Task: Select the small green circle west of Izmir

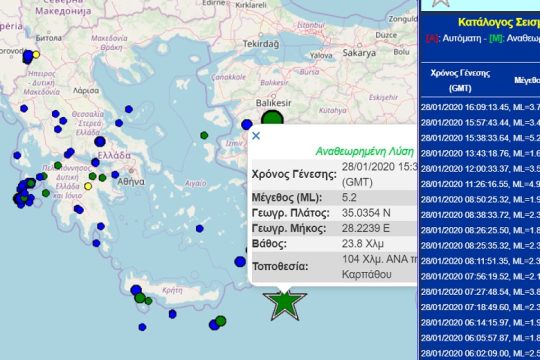Action: pos(204,135)
